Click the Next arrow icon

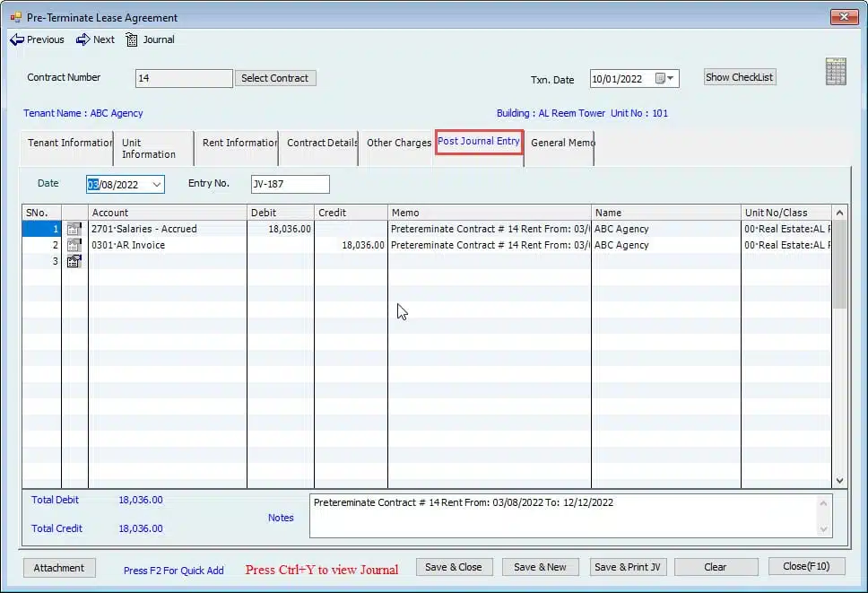(83, 39)
